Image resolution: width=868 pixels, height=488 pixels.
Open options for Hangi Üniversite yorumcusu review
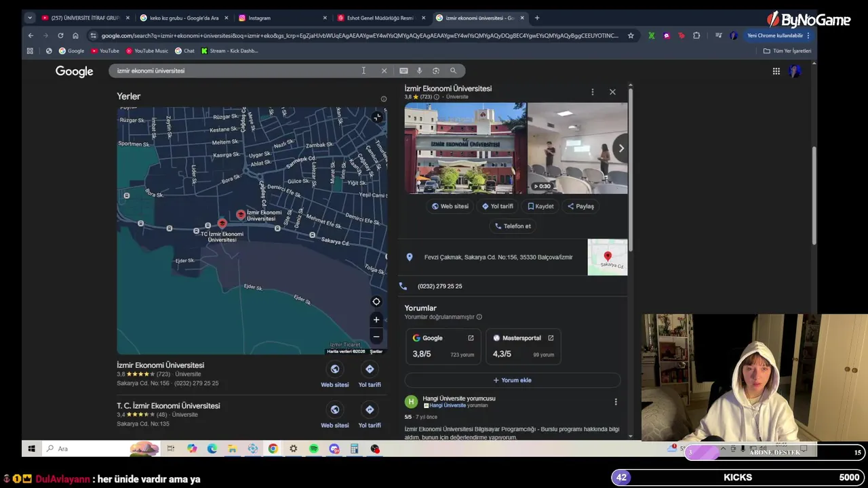616,402
